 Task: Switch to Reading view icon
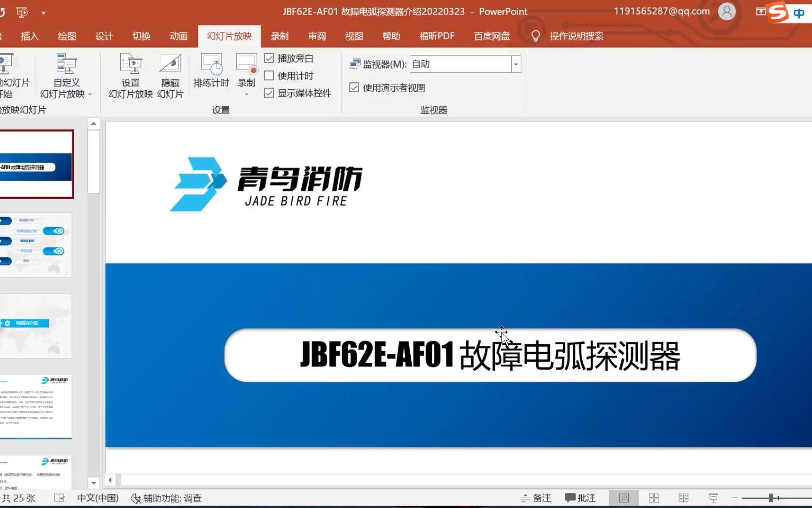click(x=683, y=498)
